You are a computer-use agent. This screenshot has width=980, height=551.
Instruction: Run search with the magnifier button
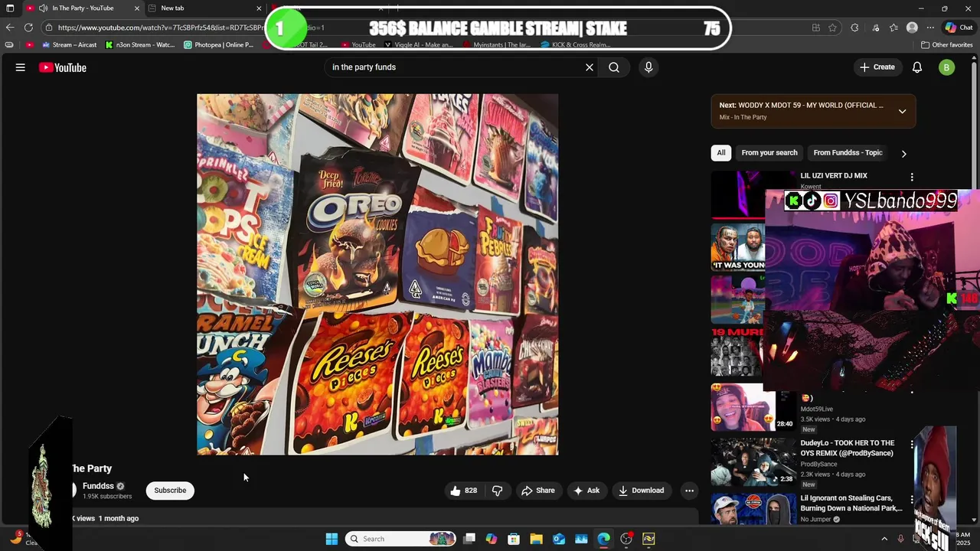[614, 67]
